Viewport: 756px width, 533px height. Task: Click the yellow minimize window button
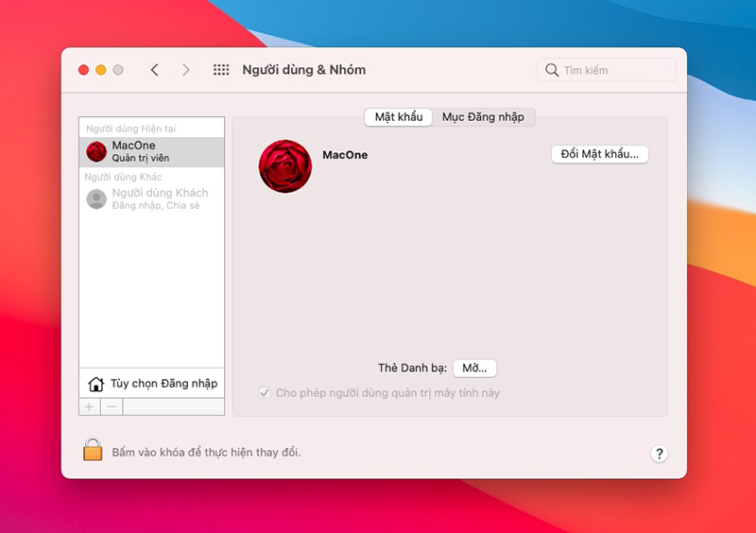101,70
